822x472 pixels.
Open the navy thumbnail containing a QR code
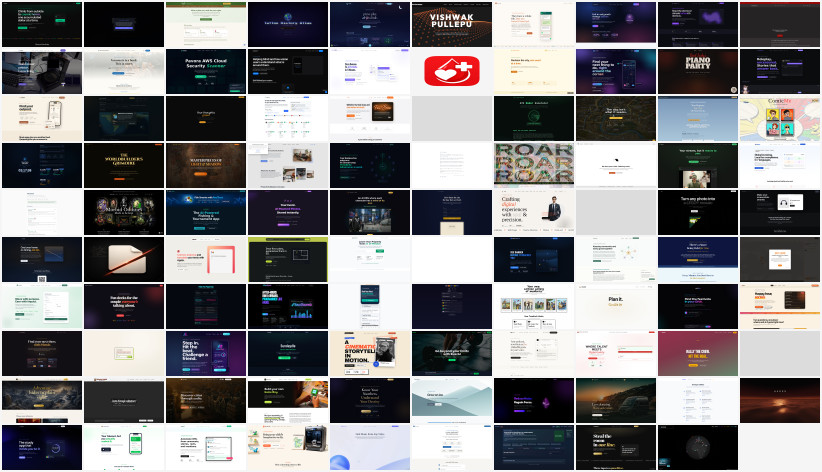point(42,260)
